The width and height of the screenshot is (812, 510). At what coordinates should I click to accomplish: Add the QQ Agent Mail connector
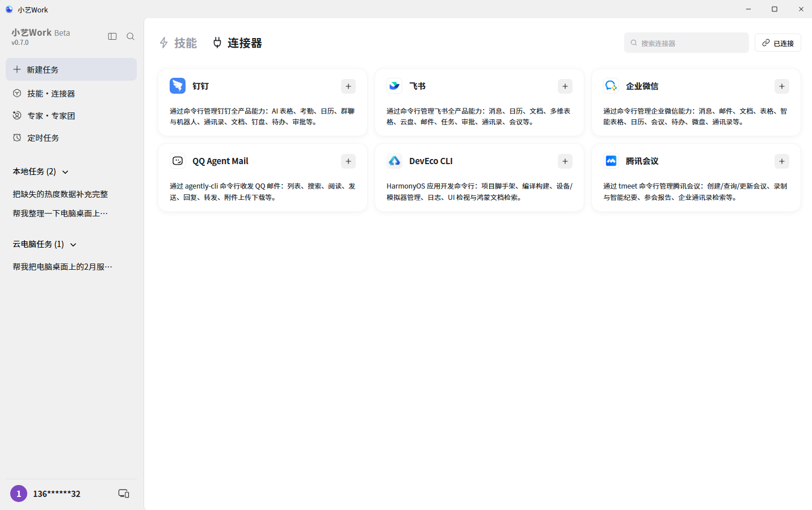[348, 161]
